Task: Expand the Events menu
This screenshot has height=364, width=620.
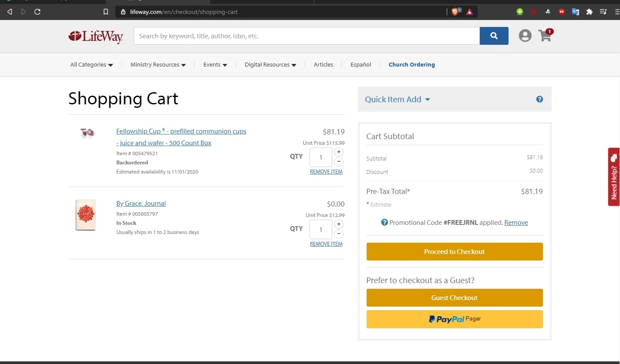Action: pyautogui.click(x=215, y=64)
